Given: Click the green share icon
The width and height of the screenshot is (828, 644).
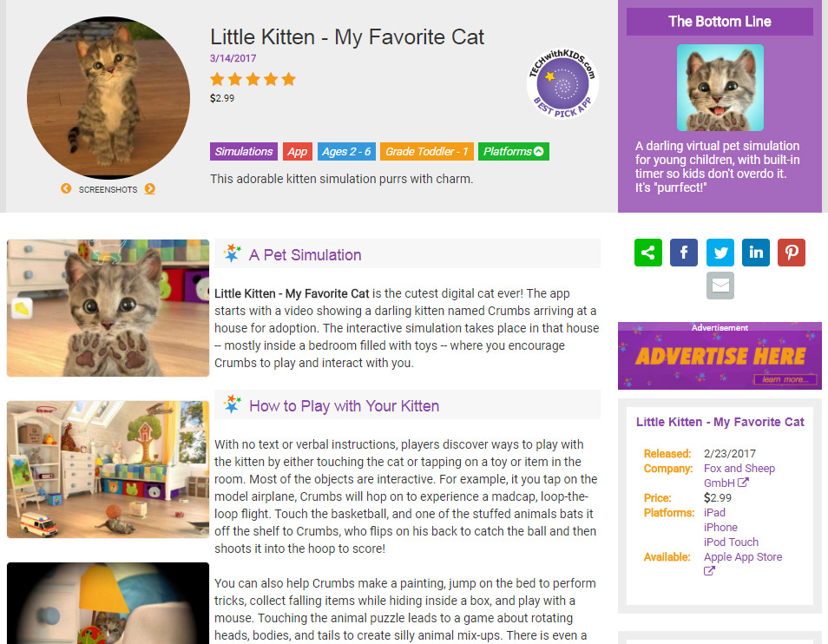Looking at the screenshot, I should [648, 253].
